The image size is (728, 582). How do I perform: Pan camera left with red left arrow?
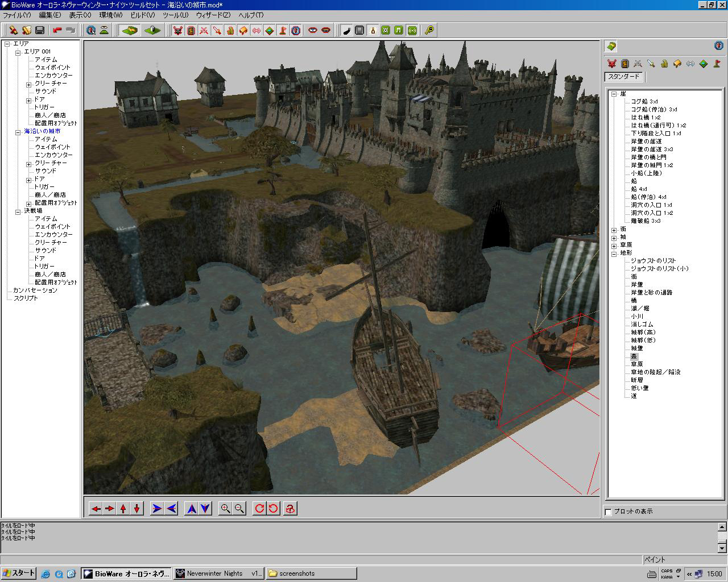(96, 509)
